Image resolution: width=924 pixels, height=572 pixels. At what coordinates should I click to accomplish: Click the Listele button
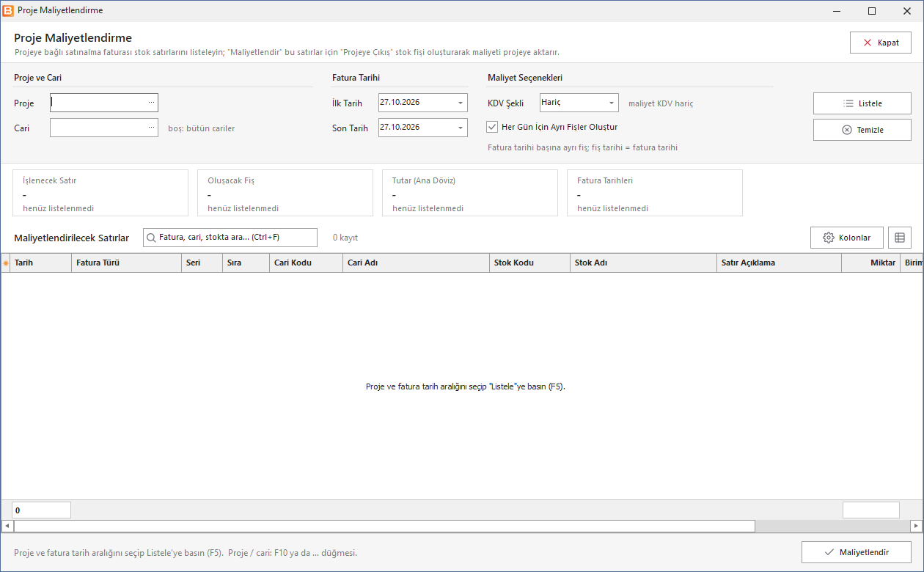(862, 103)
